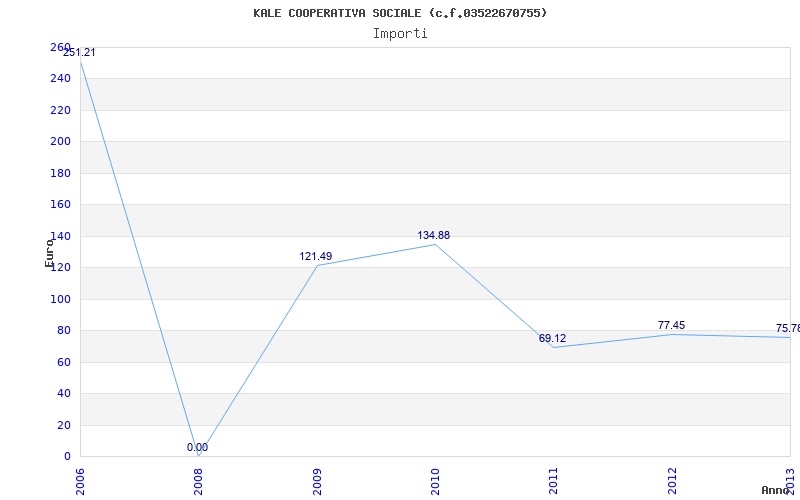The image size is (800, 500).
Task: Click the Euro y-axis title
Action: point(49,253)
